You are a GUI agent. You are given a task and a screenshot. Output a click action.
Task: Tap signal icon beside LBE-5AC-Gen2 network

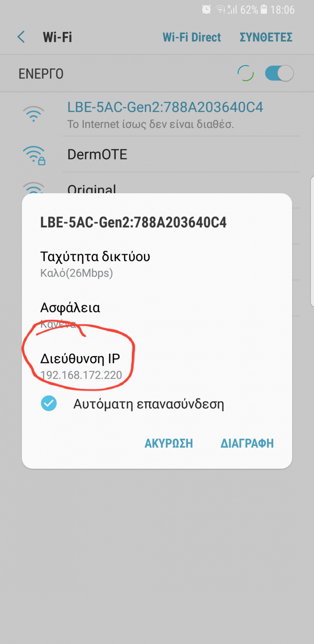point(33,114)
